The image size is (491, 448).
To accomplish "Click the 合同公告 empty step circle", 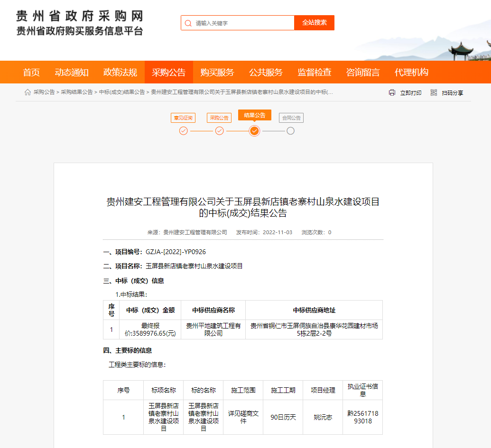I will [291, 131].
